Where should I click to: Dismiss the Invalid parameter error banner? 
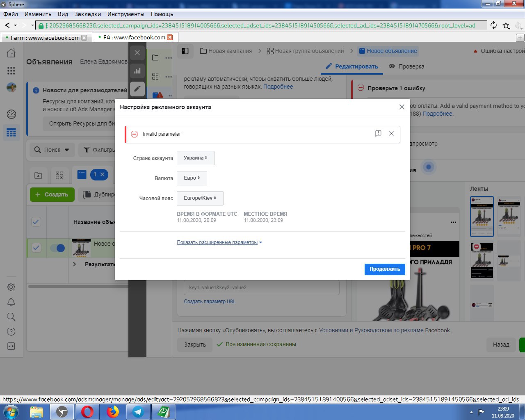click(391, 134)
